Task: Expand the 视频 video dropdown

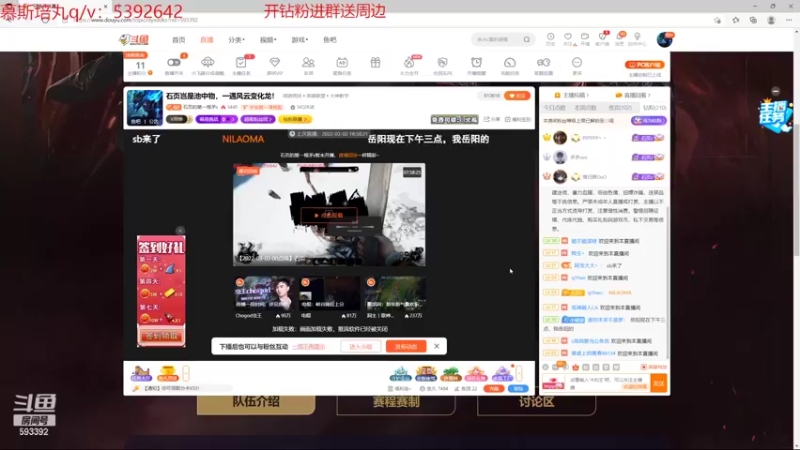Action: click(268, 40)
